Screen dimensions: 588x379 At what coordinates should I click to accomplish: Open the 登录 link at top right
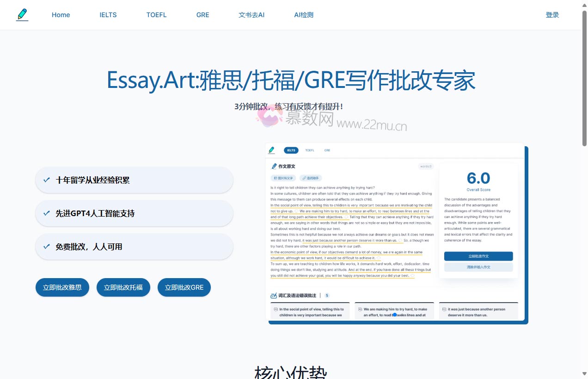pyautogui.click(x=552, y=14)
